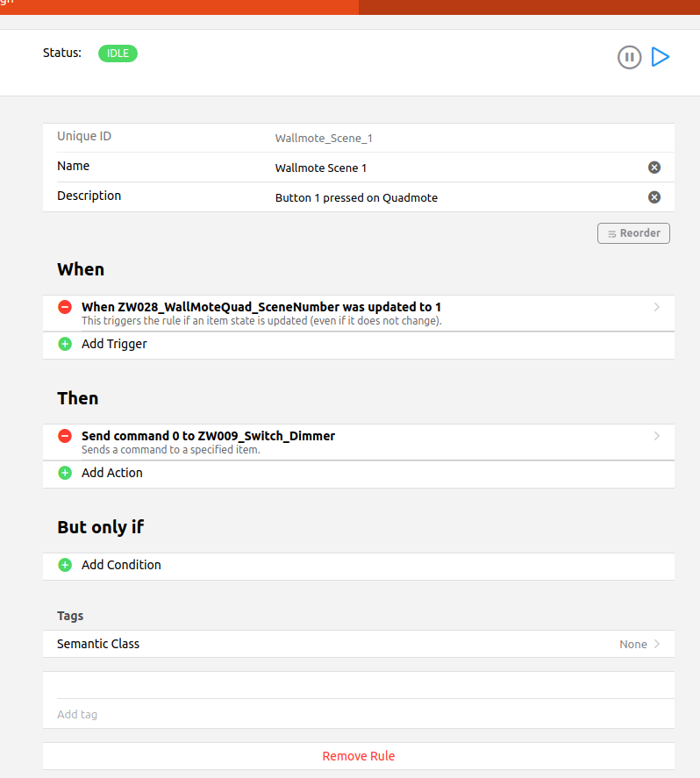This screenshot has width=700, height=778.
Task: Expand the ZW028 trigger details chevron
Action: (657, 307)
